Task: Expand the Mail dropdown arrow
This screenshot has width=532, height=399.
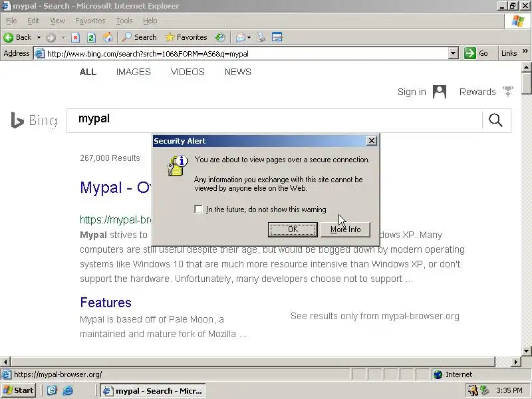Action: tap(249, 37)
